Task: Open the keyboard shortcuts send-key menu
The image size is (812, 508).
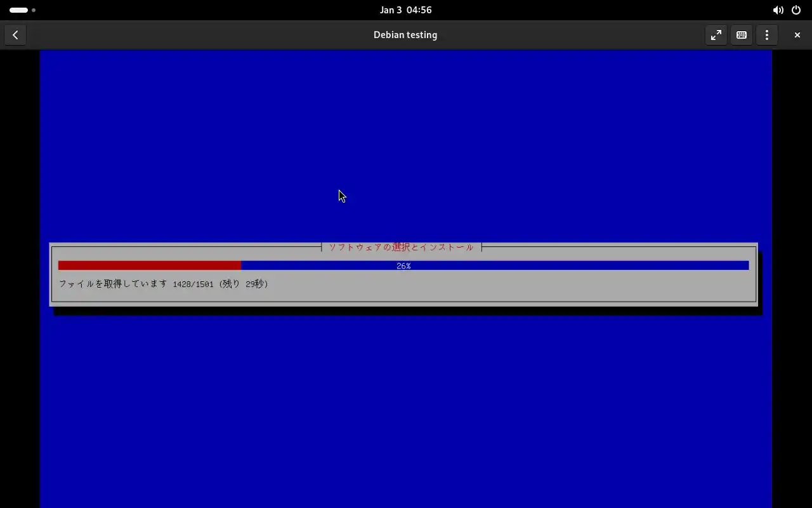Action: click(742, 35)
